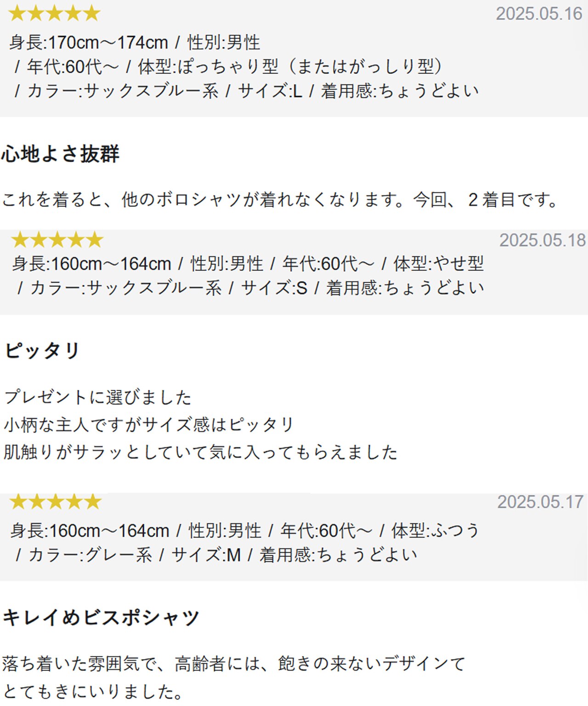The width and height of the screenshot is (588, 706).
Task: Click the first star of the 2025.05.18 review
Action: click(20, 240)
